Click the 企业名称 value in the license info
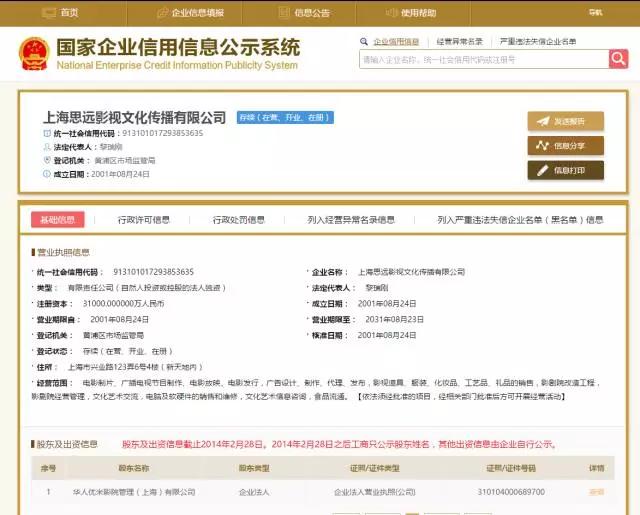 411,272
